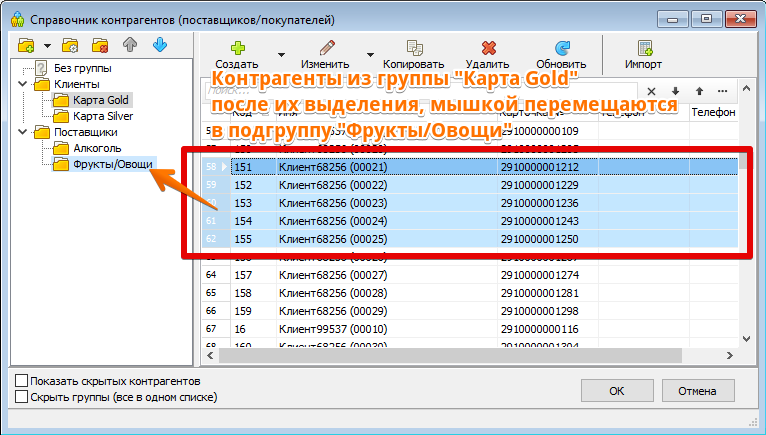This screenshot has height=435, width=766.
Task: Clear search with the X icon
Action: pos(651,91)
